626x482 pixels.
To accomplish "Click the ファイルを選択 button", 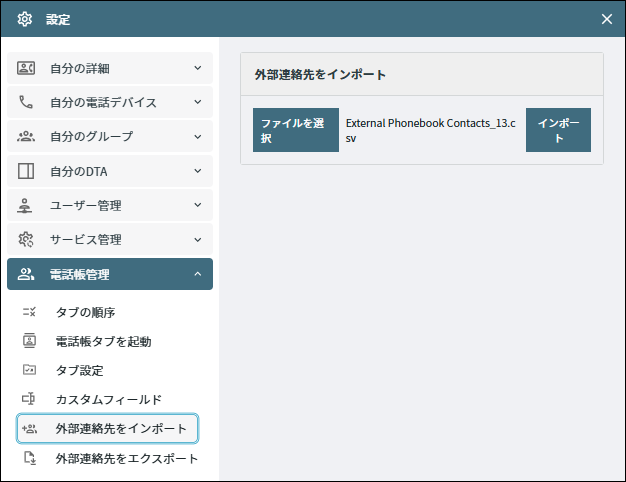I will (x=296, y=130).
